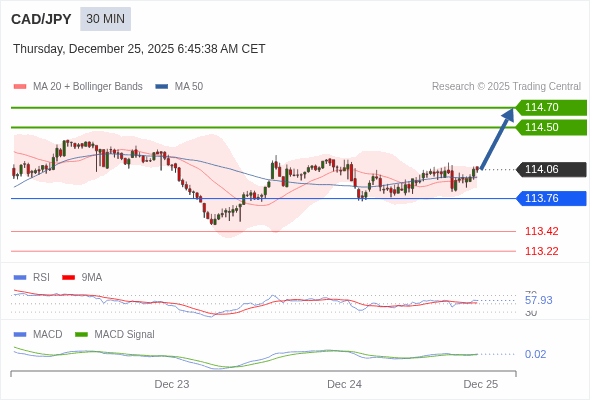Click the MA 50 legend swatch
The width and height of the screenshot is (590, 400).
click(162, 87)
